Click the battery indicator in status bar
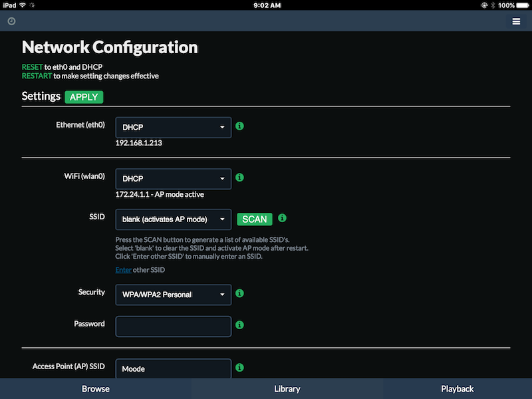This screenshot has width=532, height=399. tap(523, 5)
